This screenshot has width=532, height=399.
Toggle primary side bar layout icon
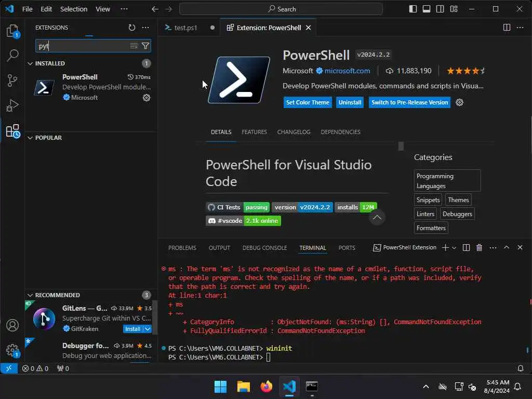pos(413,9)
